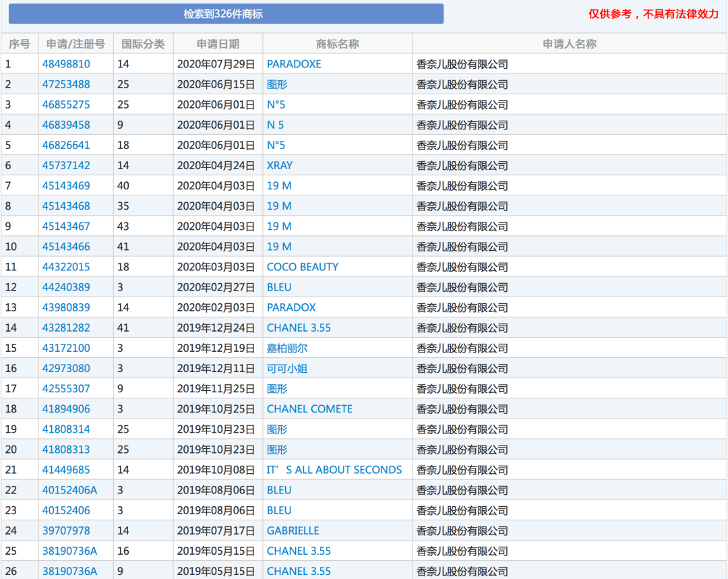Click the 商标名称 column header
Image resolution: width=728 pixels, height=579 pixels.
click(338, 44)
